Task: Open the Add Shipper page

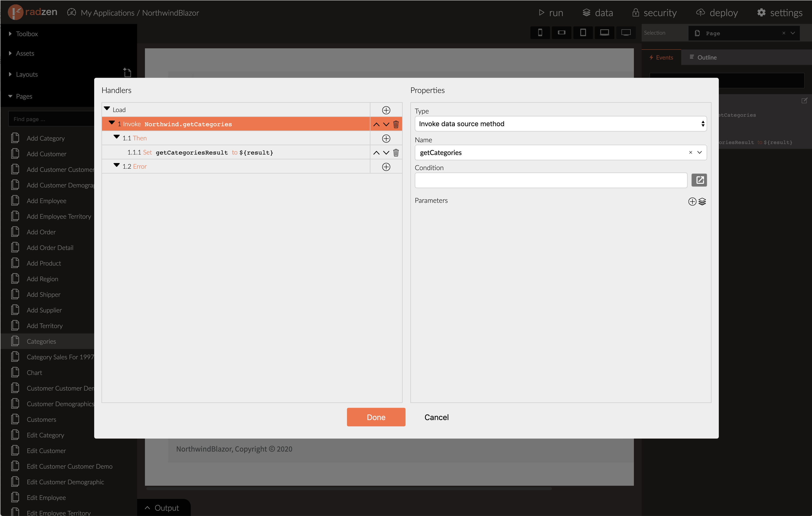Action: coord(43,294)
